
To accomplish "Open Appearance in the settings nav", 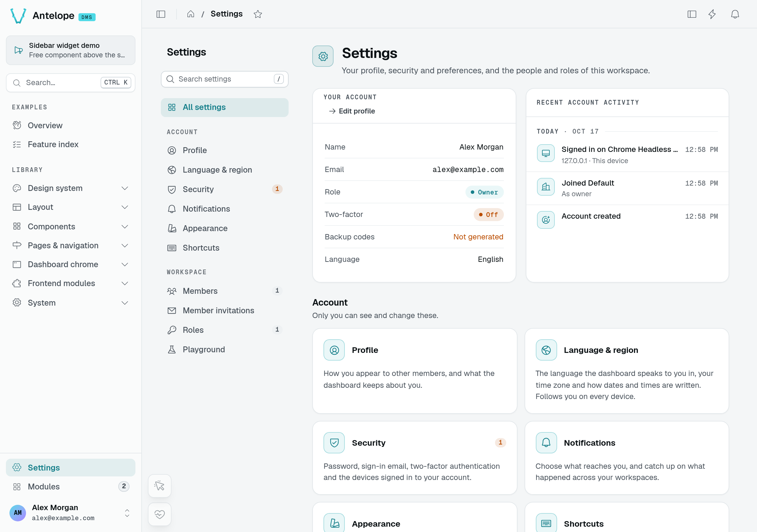I will click(x=224, y=228).
